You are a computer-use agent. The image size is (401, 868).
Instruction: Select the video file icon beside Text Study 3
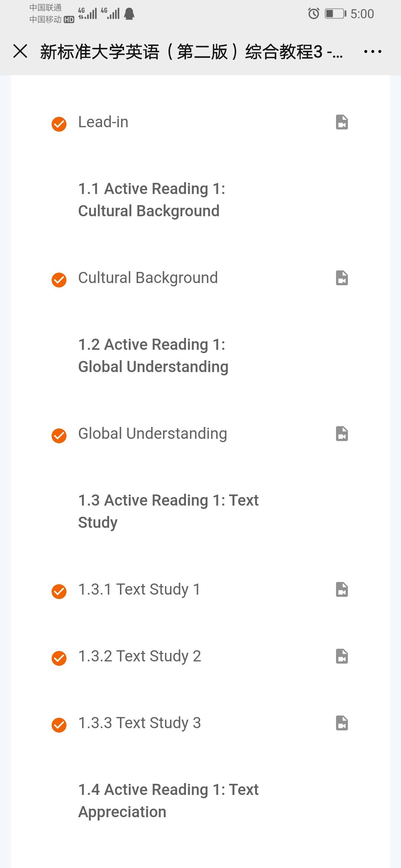coord(342,723)
